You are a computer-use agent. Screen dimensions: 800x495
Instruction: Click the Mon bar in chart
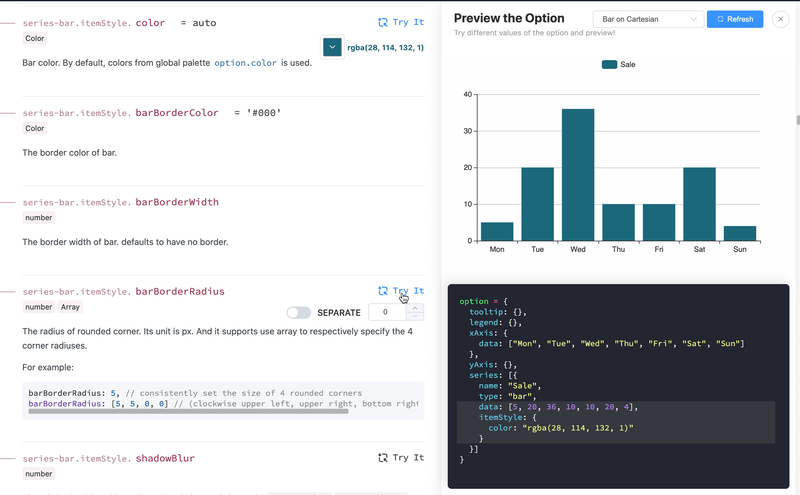tap(497, 232)
